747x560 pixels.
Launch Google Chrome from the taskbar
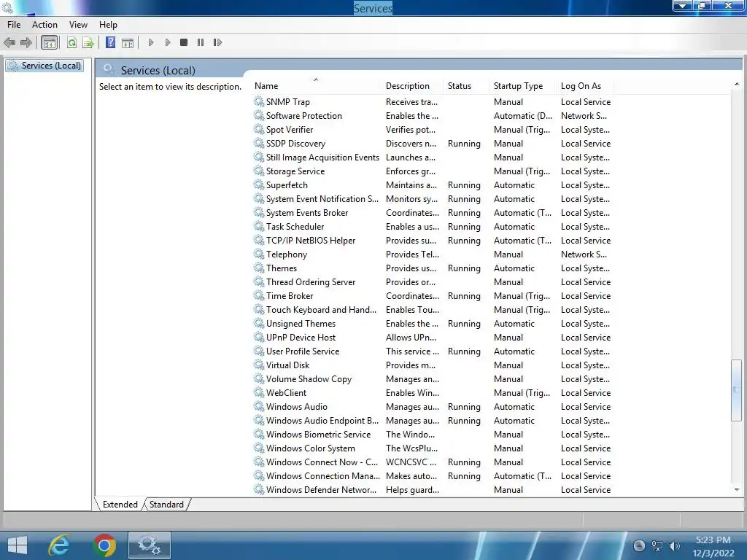tap(104, 545)
